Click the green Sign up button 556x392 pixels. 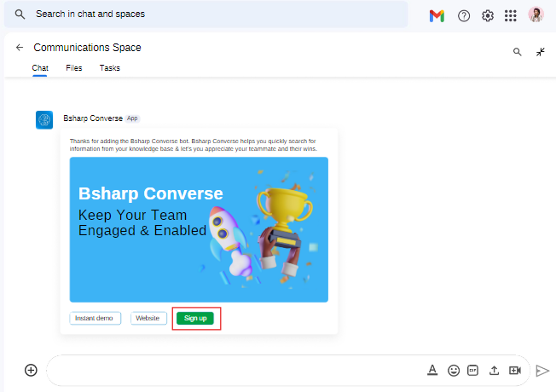tap(195, 318)
